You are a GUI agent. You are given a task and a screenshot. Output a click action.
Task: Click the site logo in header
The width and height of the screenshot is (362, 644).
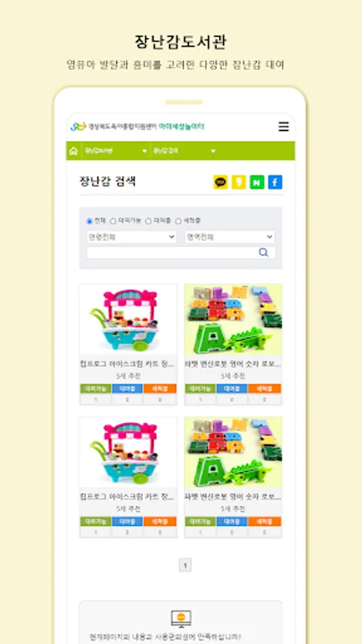[x=137, y=127]
